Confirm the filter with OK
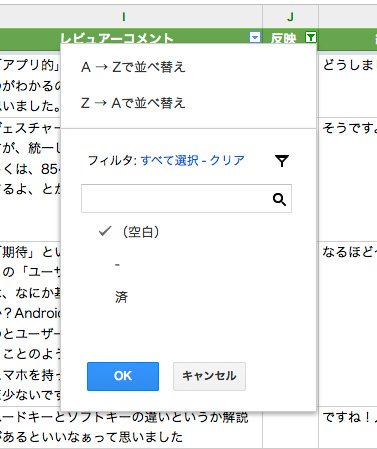The image size is (377, 449). pyautogui.click(x=123, y=376)
